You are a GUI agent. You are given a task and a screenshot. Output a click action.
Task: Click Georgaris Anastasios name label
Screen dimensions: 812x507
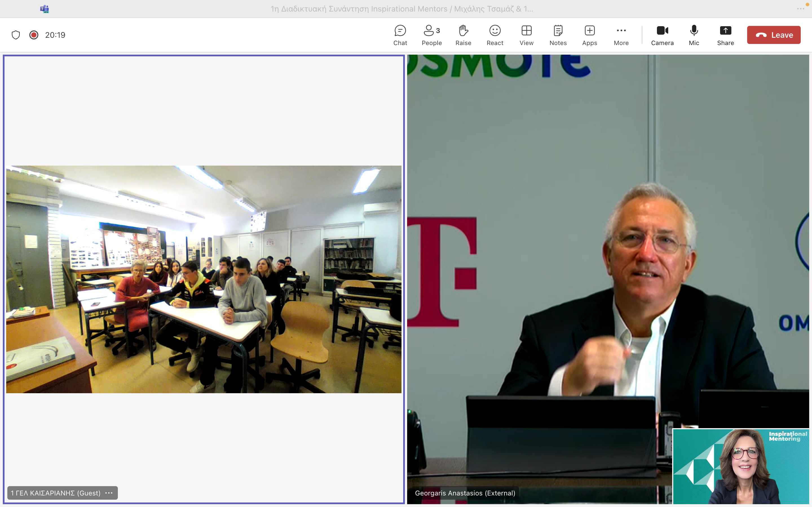tap(465, 493)
